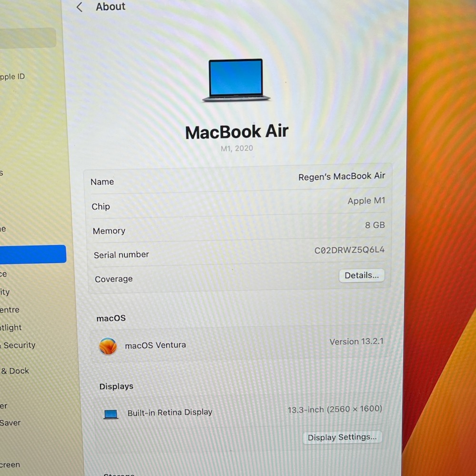Click the MacBook Air laptop image
The image size is (476, 476).
(x=236, y=80)
